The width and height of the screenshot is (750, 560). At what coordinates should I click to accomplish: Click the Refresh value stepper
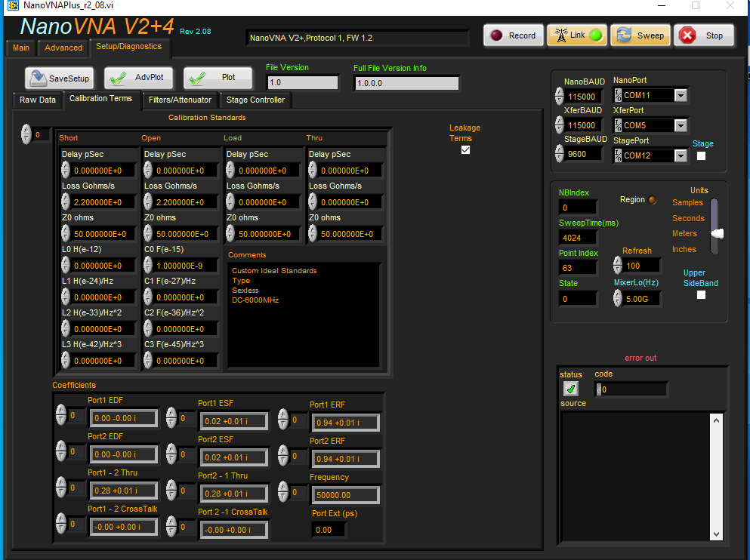click(x=618, y=265)
